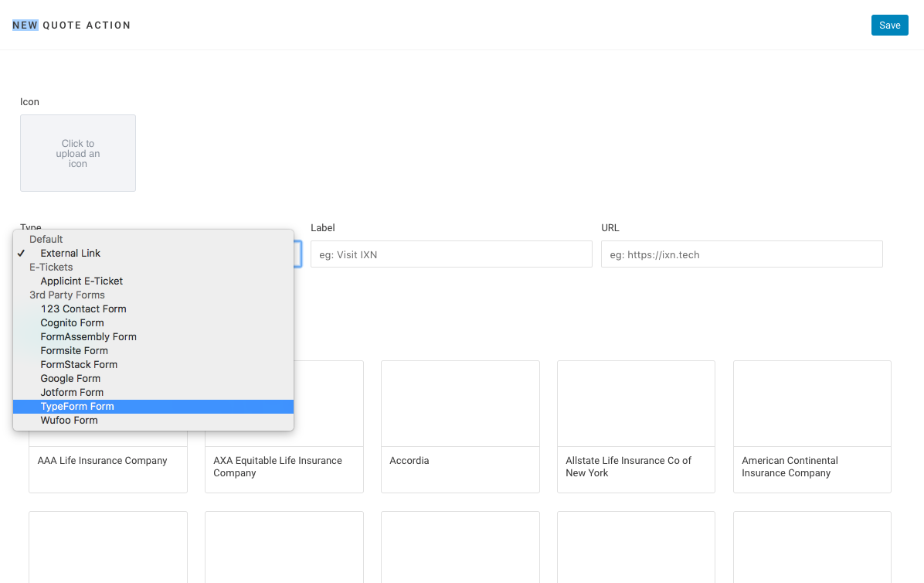Screen dimensions: 924x583
Task: Pick 123 Contact Form option
Action: pos(153,309)
